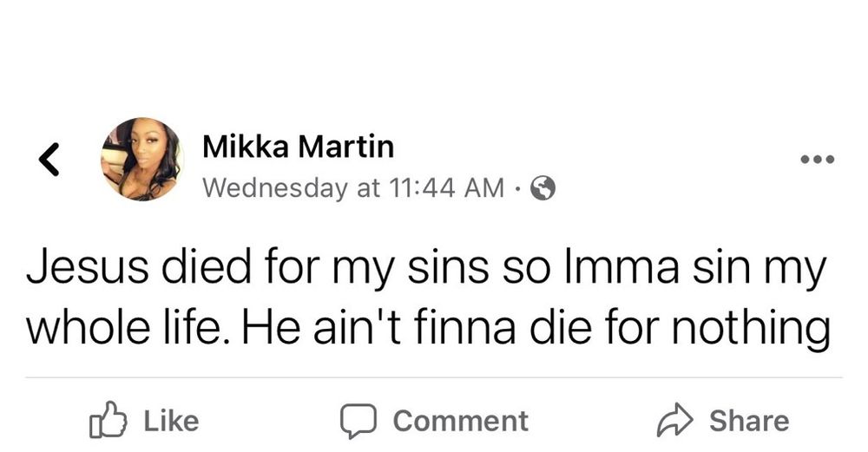The image size is (868, 452).
Task: Click the phrase whole life in the post
Action: [129, 328]
